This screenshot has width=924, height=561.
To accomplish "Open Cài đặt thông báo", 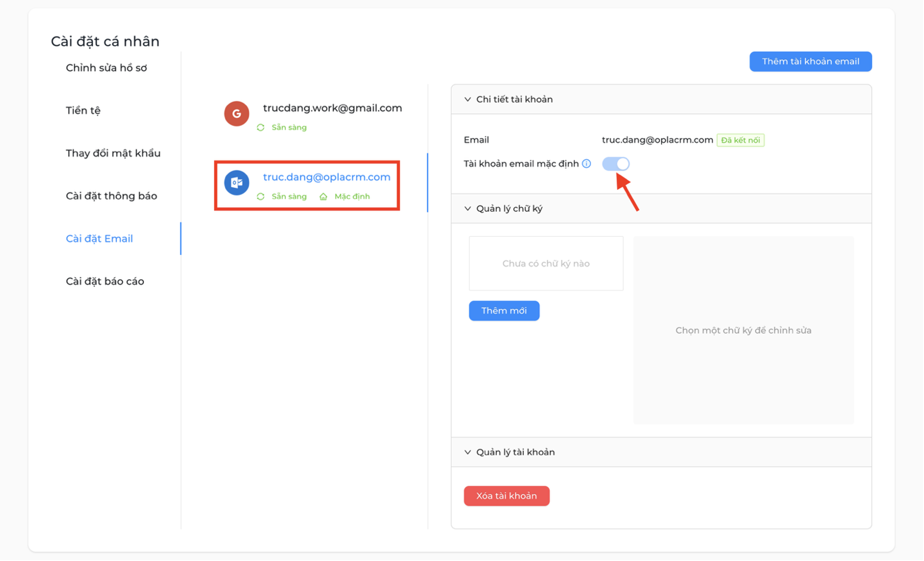I will tap(111, 196).
